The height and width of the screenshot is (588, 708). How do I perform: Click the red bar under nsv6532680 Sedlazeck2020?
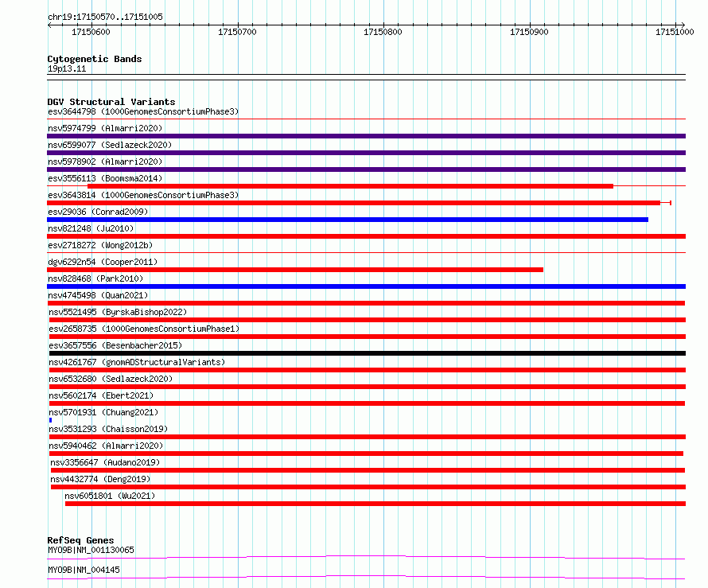pos(367,387)
